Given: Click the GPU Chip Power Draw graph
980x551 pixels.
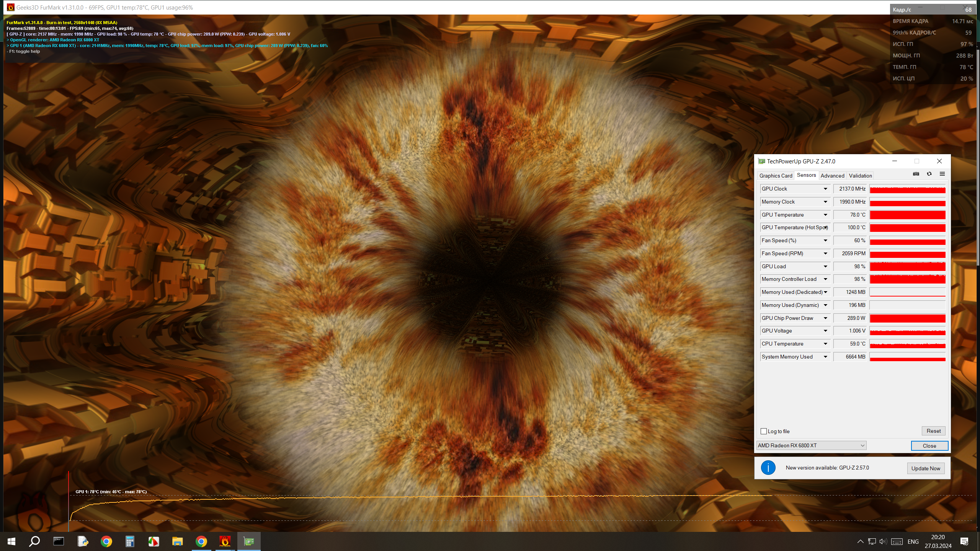Looking at the screenshot, I should (907, 318).
